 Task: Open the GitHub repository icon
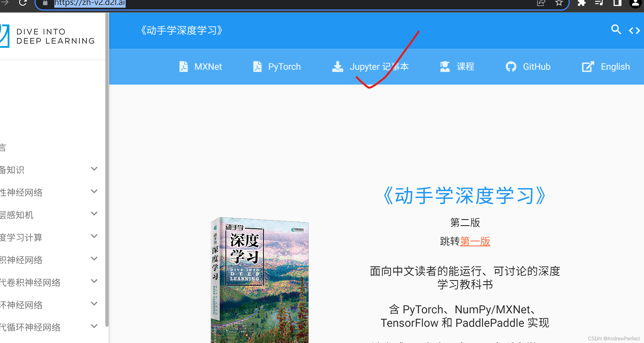tap(511, 66)
